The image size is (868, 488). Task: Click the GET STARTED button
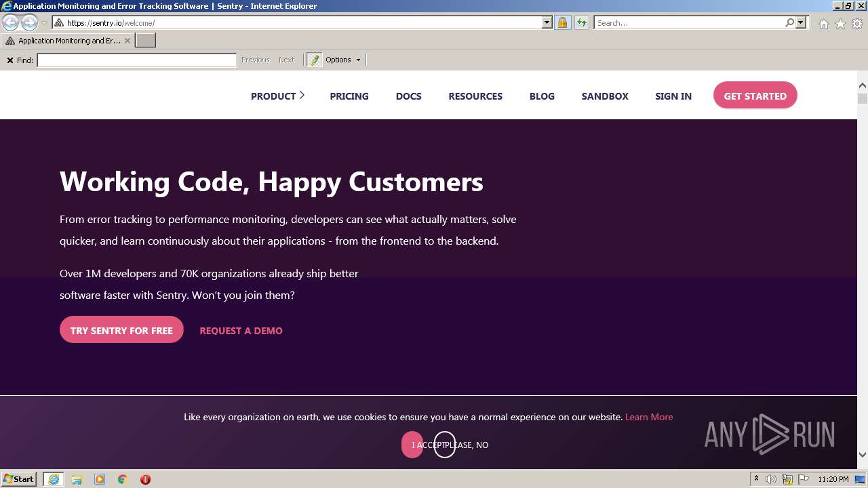tap(755, 96)
